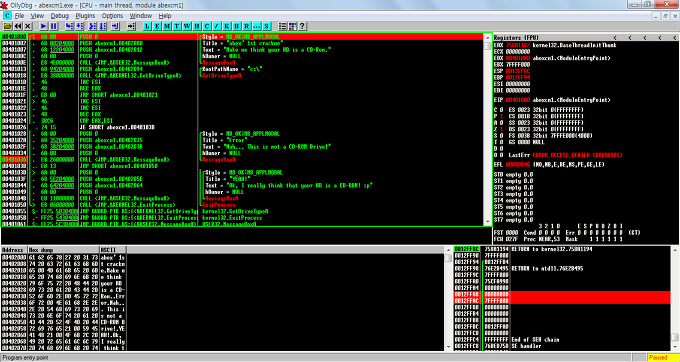Open References window with R icon
The image size is (680, 362).
(247, 26)
